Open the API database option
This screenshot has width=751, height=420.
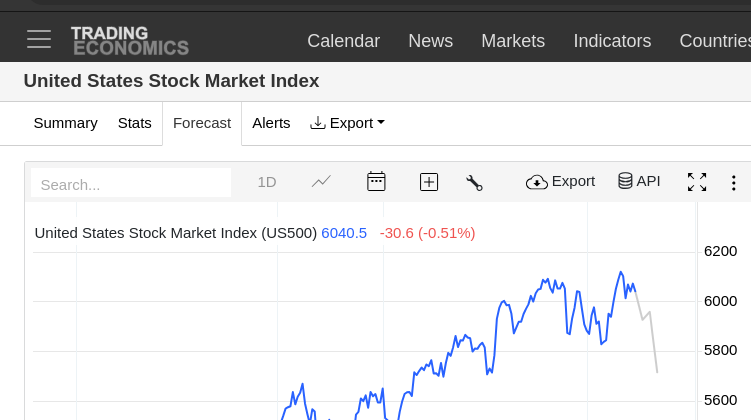point(639,181)
